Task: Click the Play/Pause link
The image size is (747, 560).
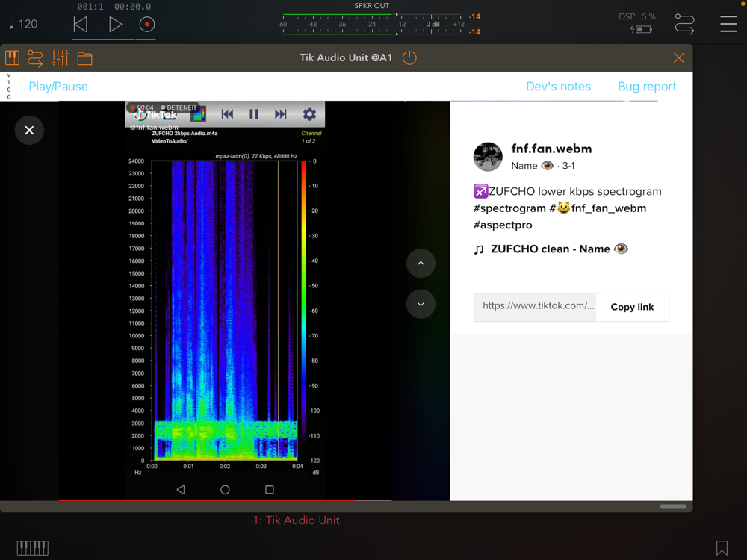Action: coord(58,87)
